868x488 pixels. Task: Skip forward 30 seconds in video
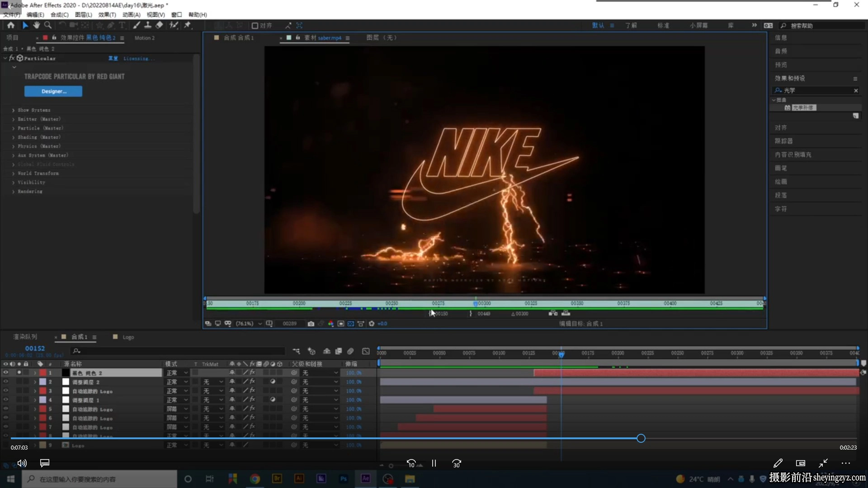pos(457,464)
